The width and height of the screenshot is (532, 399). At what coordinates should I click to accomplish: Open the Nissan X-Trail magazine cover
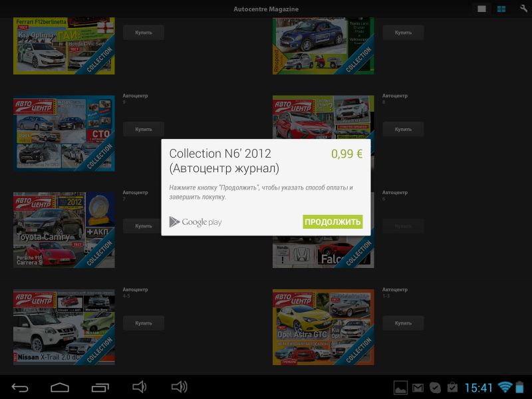pos(64,327)
